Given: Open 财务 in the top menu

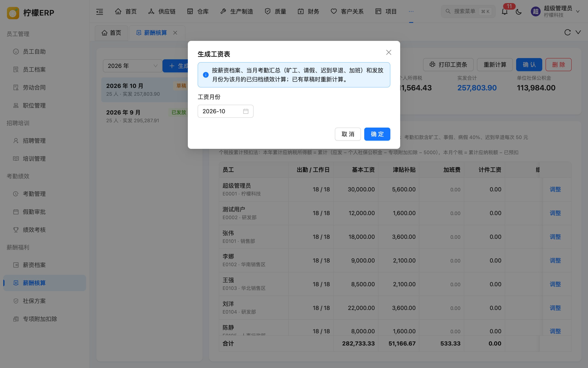Looking at the screenshot, I should (x=308, y=11).
